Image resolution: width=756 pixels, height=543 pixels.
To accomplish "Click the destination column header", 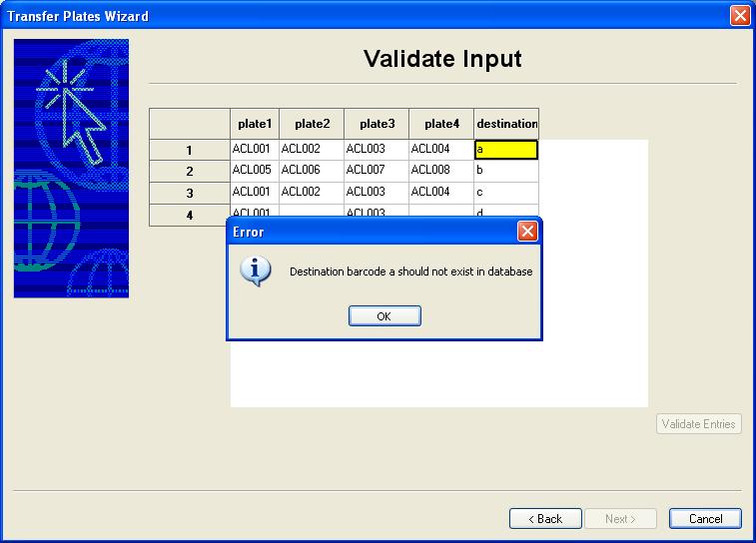I will click(x=506, y=124).
